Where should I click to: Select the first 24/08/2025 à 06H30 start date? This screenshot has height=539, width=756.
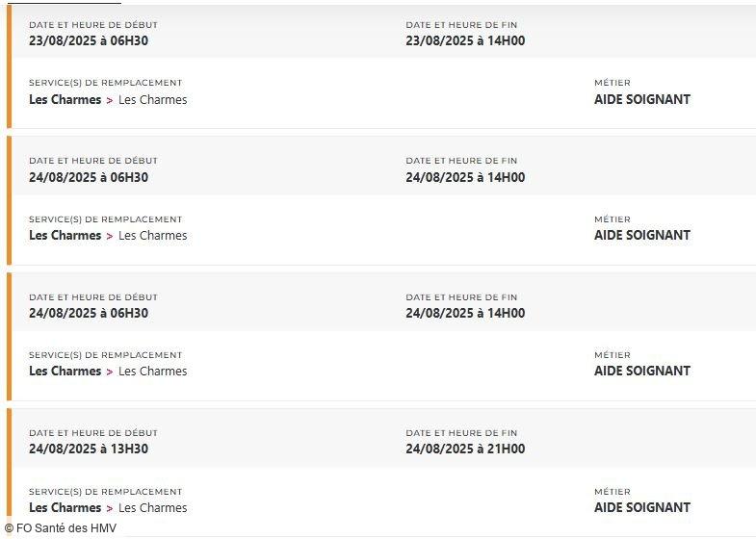click(89, 177)
